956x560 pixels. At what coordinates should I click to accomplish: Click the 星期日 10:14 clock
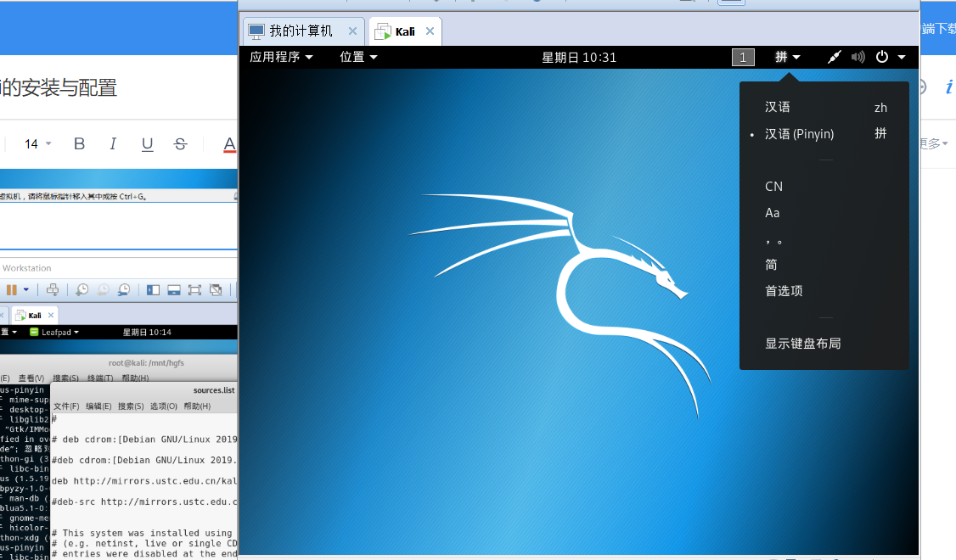(147, 332)
